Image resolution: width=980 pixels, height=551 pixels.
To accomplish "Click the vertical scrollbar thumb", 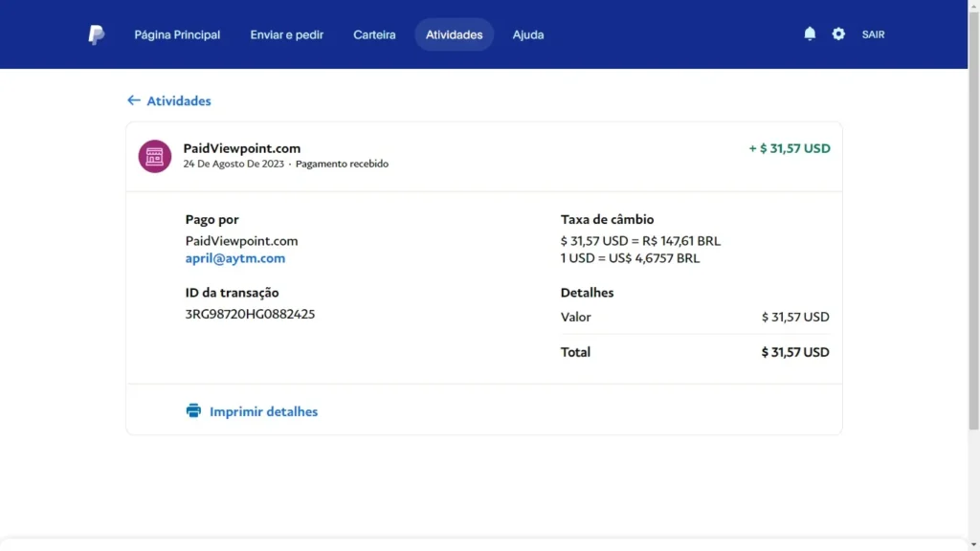I will pyautogui.click(x=973, y=219).
